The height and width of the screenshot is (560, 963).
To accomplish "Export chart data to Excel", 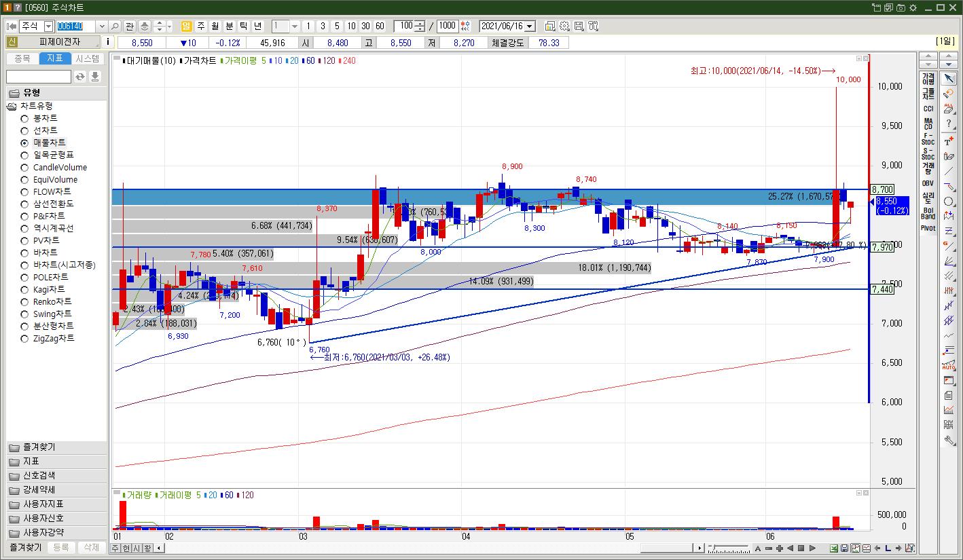I will 834,548.
